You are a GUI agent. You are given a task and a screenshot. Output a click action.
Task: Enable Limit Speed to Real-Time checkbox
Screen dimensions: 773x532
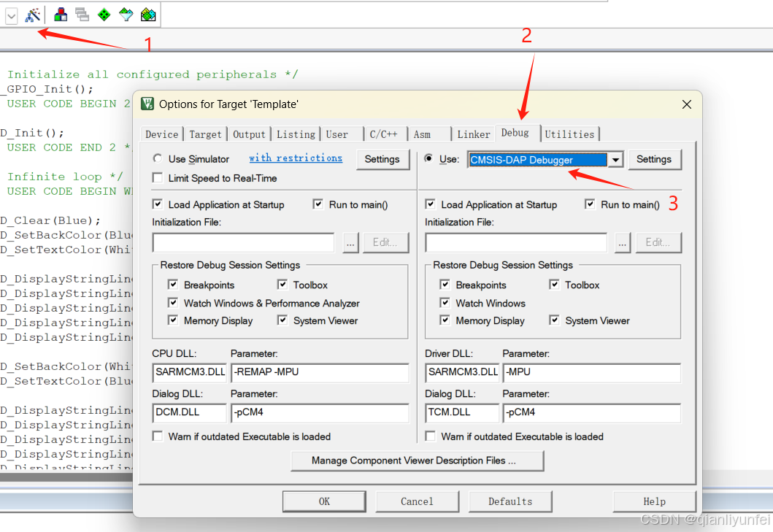(158, 177)
